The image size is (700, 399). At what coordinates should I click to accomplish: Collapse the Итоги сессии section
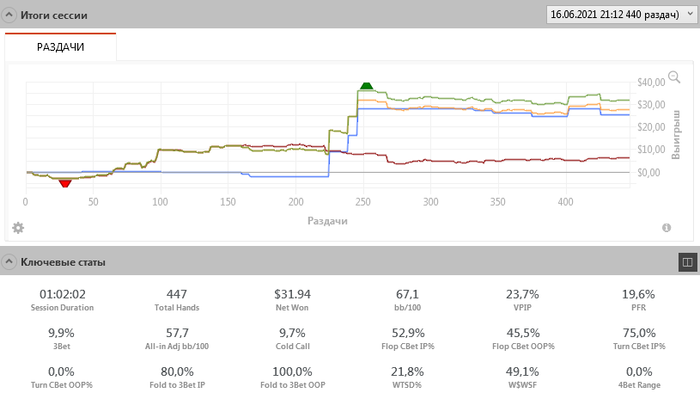click(x=8, y=15)
